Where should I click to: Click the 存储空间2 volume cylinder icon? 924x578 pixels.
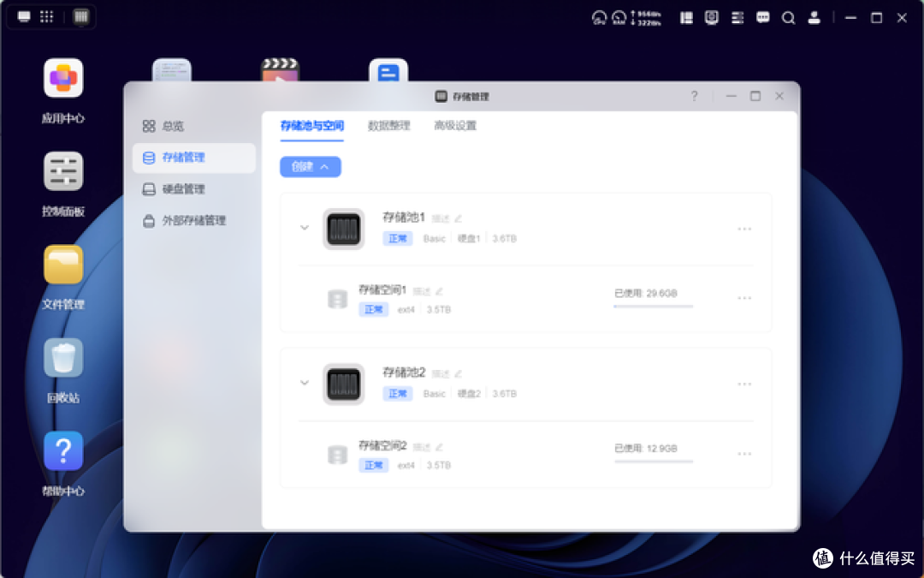pyautogui.click(x=338, y=455)
